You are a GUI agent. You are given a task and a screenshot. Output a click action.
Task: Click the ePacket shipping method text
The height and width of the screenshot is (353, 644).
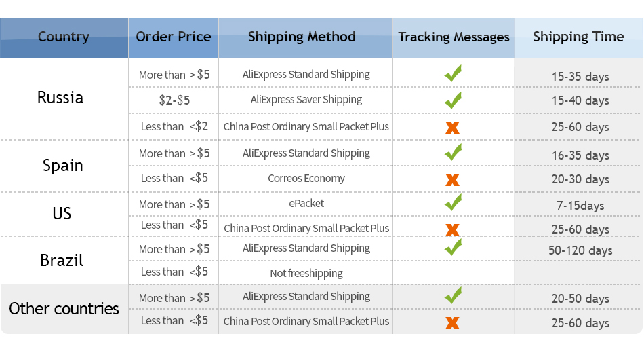tap(306, 203)
